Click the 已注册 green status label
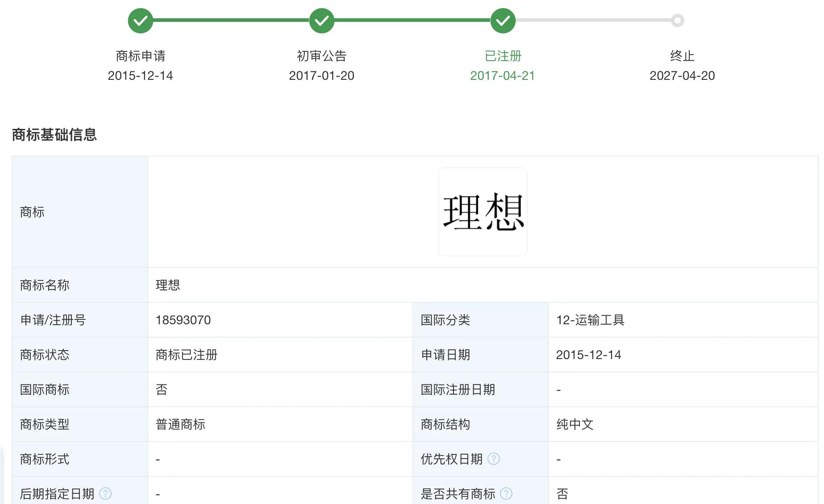This screenshot has height=504, width=824. [x=503, y=56]
